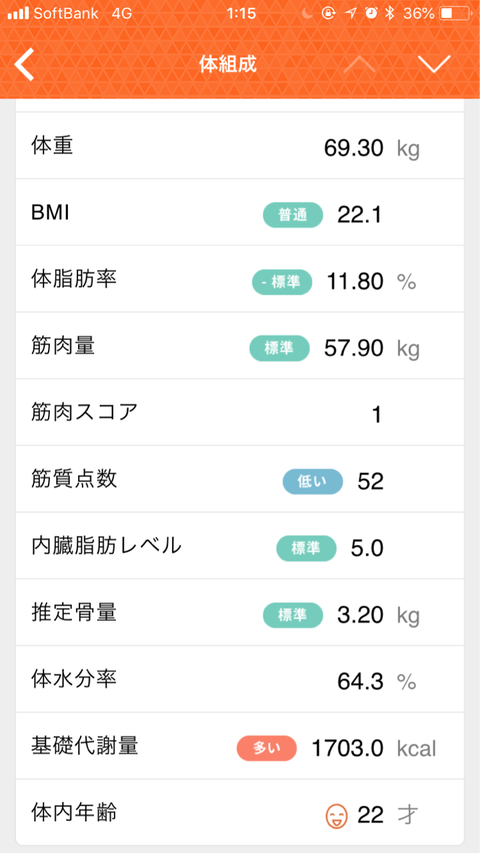Tap the smiley face icon beside 体内年齢

[337, 815]
